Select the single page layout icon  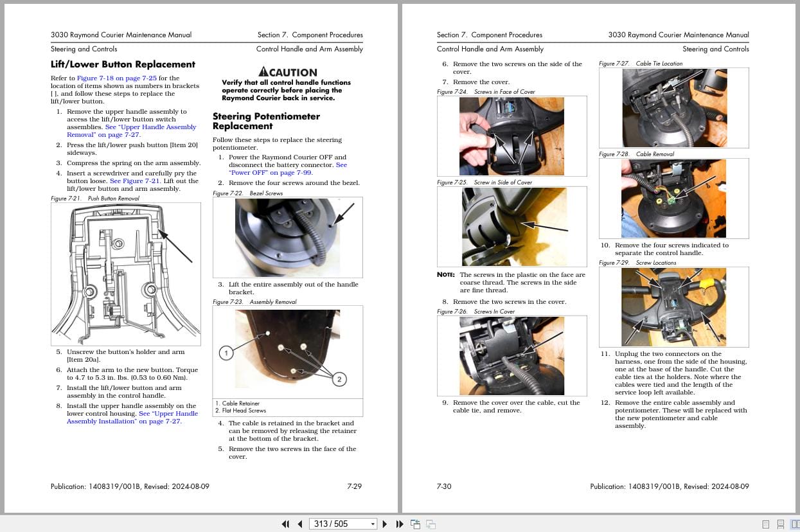coord(765,524)
